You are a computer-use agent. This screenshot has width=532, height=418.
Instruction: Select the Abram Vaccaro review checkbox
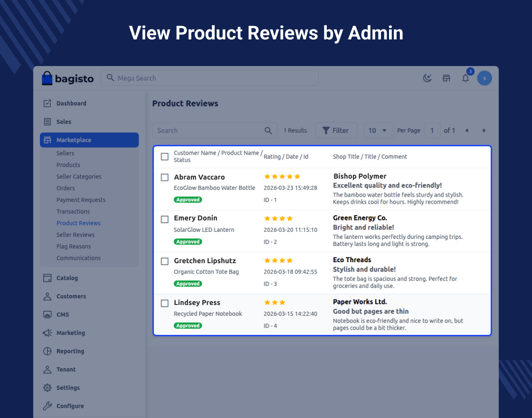165,177
